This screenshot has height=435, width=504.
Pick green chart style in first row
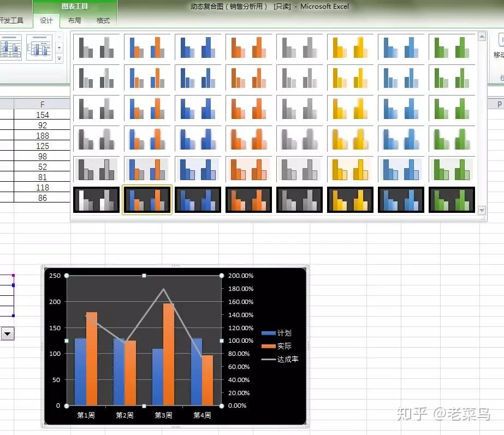(452, 47)
